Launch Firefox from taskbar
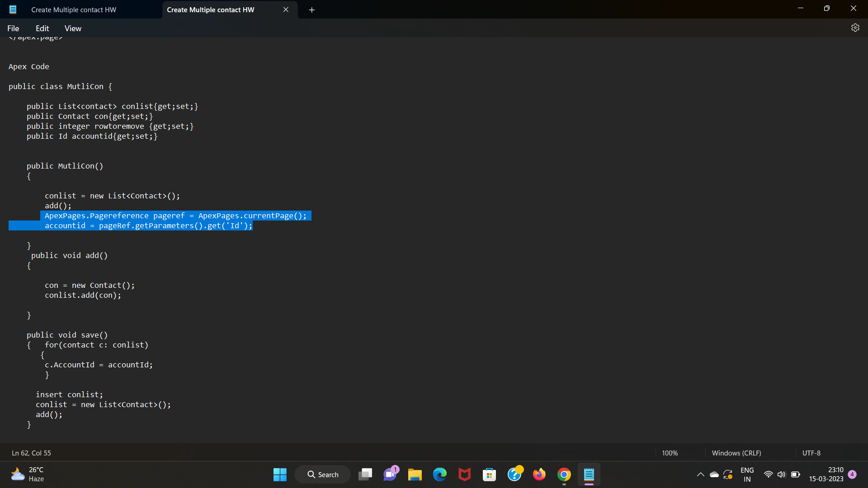Viewport: 868px width, 488px height. (x=539, y=474)
